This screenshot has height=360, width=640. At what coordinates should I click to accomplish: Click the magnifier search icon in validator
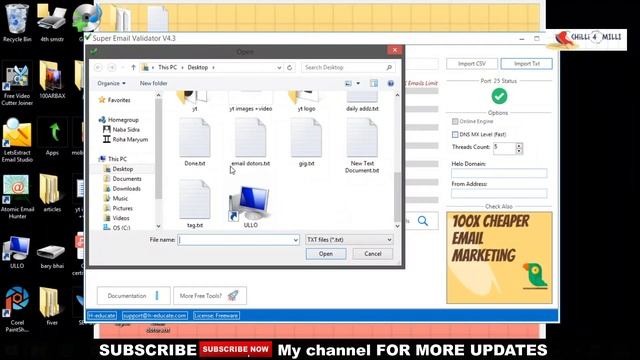pos(423,221)
